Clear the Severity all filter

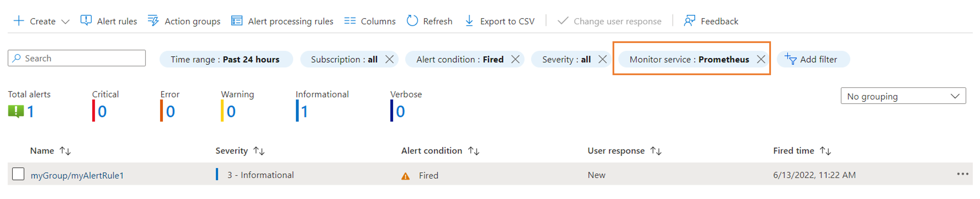click(x=602, y=59)
